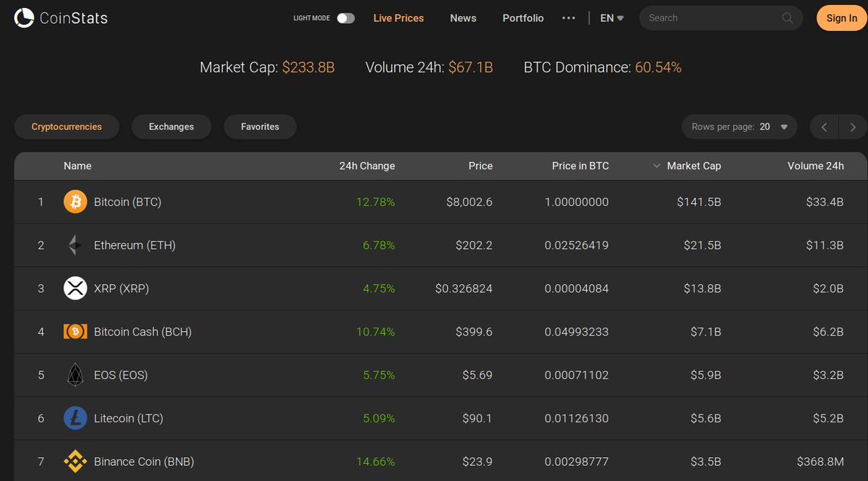The width and height of the screenshot is (868, 481).
Task: Sort by the Name column header
Action: tap(77, 166)
